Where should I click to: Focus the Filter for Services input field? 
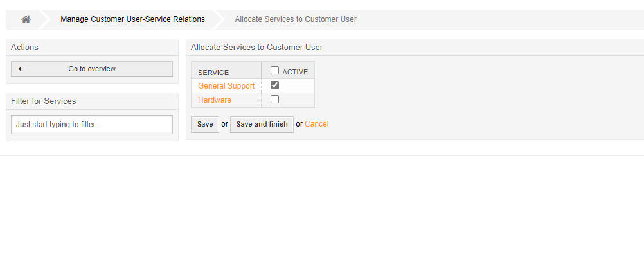tap(92, 125)
